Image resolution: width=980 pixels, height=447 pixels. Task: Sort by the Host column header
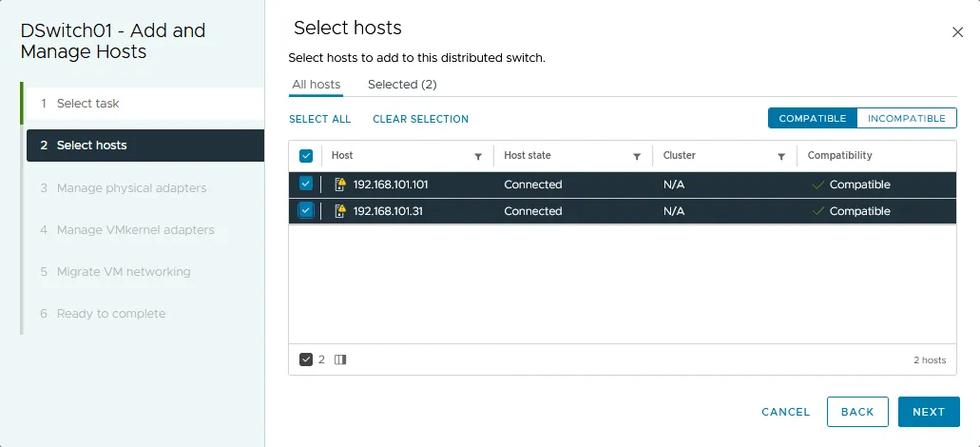pyautogui.click(x=342, y=155)
